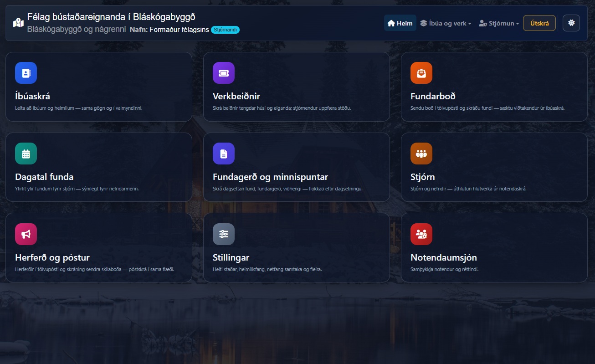Open the purple Verkbeiðnir ticket icon
This screenshot has height=364, width=595.
point(224,73)
